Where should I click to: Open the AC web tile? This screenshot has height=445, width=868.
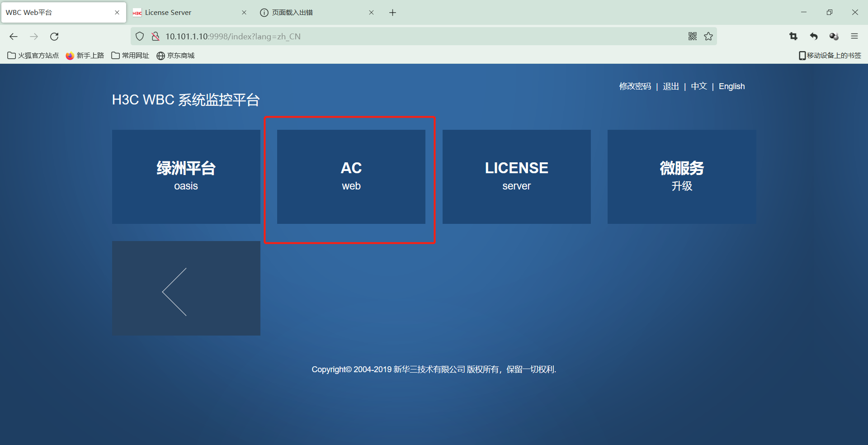point(351,177)
